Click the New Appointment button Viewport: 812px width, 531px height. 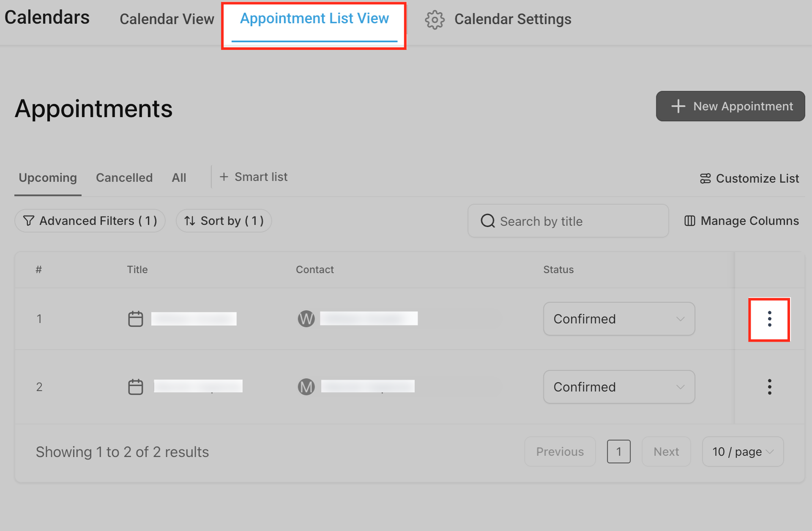pyautogui.click(x=730, y=106)
